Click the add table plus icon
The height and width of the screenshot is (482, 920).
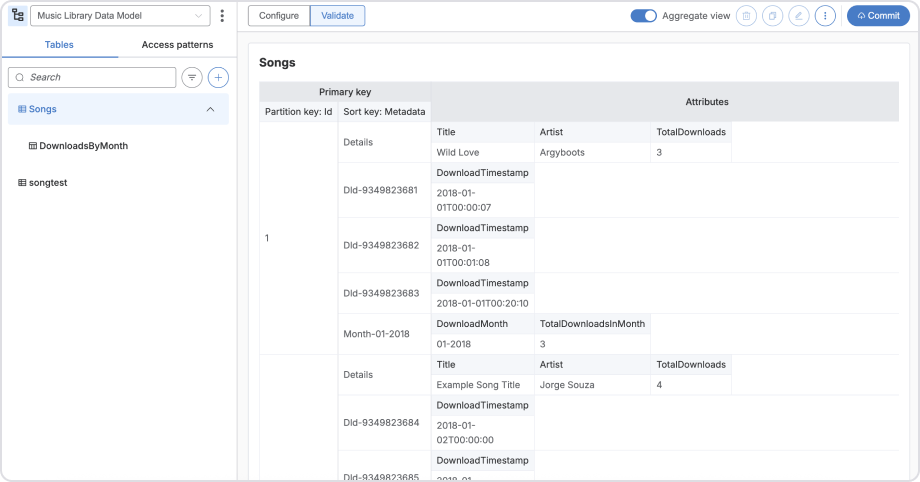click(x=218, y=77)
